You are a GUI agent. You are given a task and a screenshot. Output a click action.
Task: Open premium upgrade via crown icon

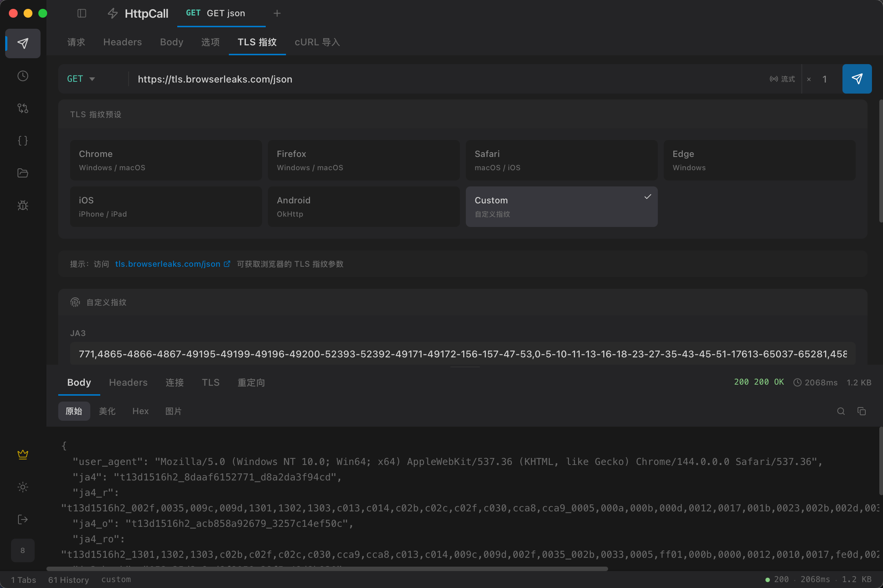pyautogui.click(x=22, y=455)
